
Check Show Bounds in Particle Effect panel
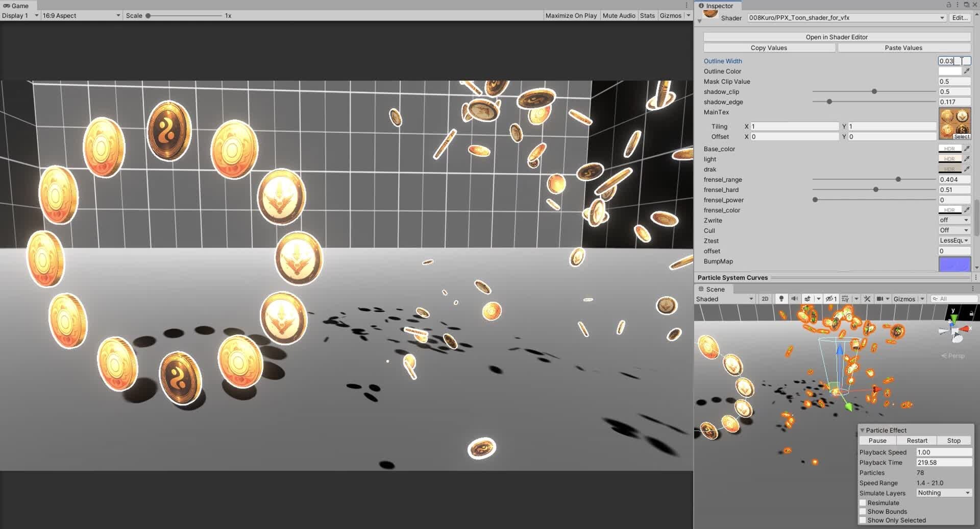coord(863,511)
